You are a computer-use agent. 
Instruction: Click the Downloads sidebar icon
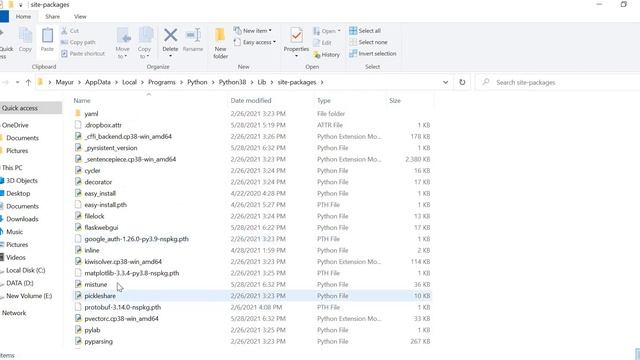(x=2, y=219)
